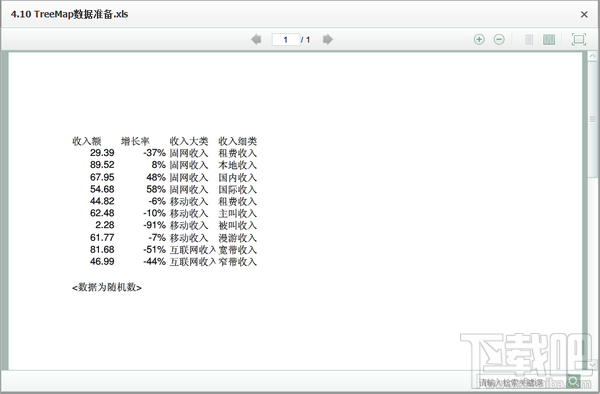The width and height of the screenshot is (600, 394).
Task: Click the current page number field
Action: tap(285, 39)
